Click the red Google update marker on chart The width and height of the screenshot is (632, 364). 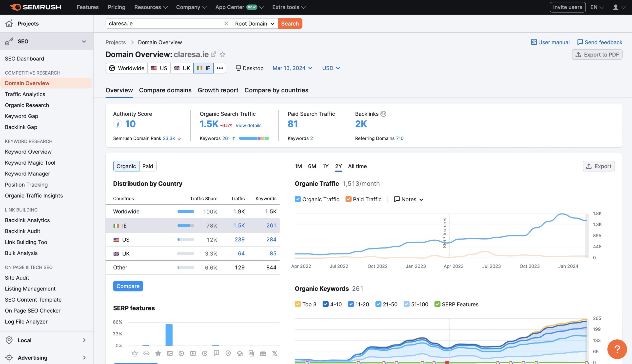click(x=447, y=362)
